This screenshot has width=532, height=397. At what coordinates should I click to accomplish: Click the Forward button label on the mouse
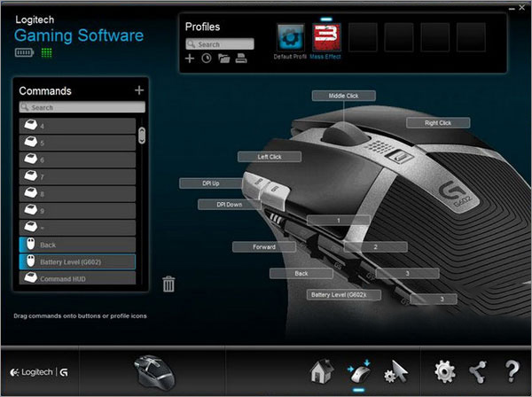pyautogui.click(x=264, y=247)
